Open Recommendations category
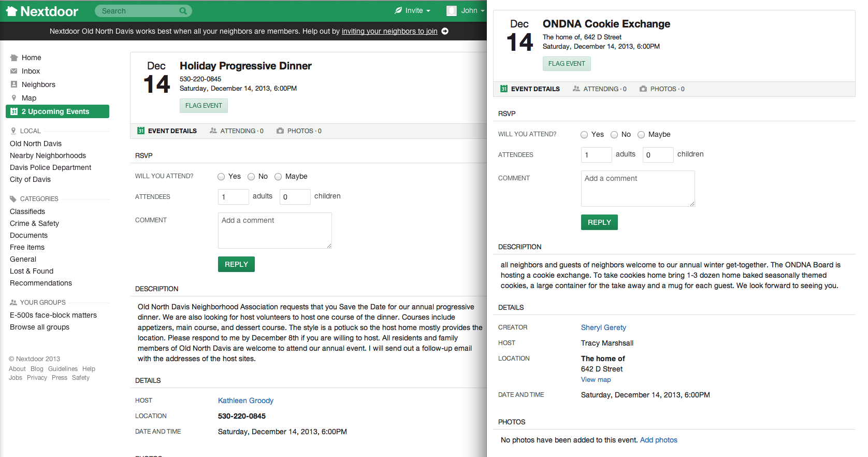 (41, 283)
